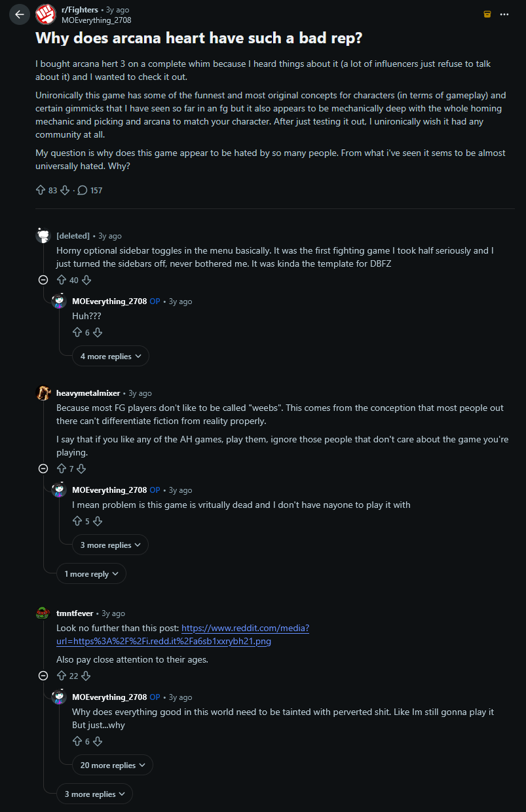This screenshot has width=526, height=812.
Task: Open the 157 comments icon
Action: click(x=83, y=190)
